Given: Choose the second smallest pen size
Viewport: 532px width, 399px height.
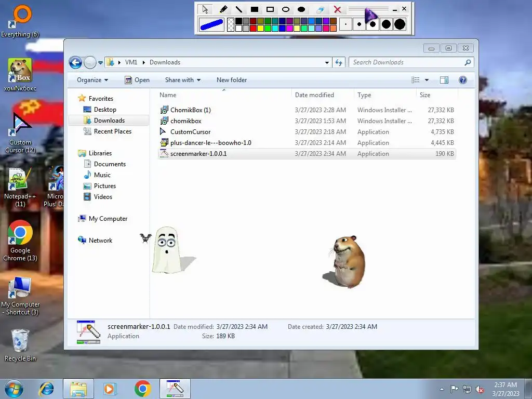Looking at the screenshot, I should (x=359, y=24).
